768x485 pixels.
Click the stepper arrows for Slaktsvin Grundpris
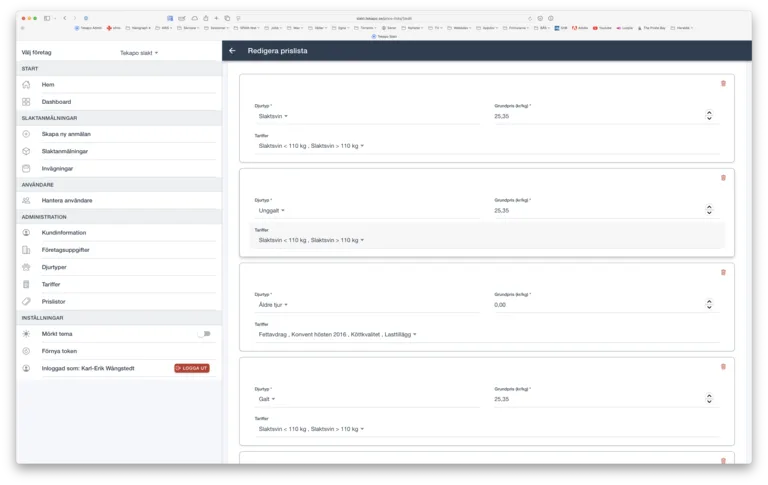tap(709, 116)
